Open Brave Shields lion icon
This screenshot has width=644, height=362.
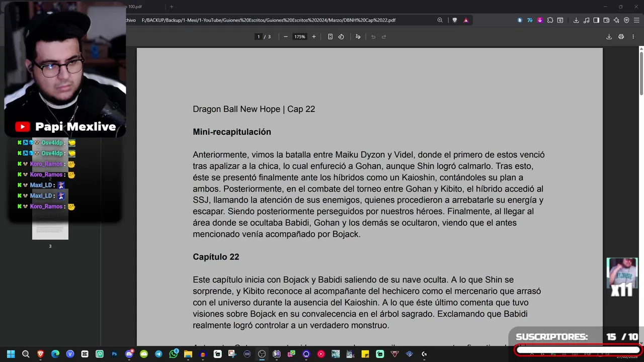pyautogui.click(x=455, y=20)
